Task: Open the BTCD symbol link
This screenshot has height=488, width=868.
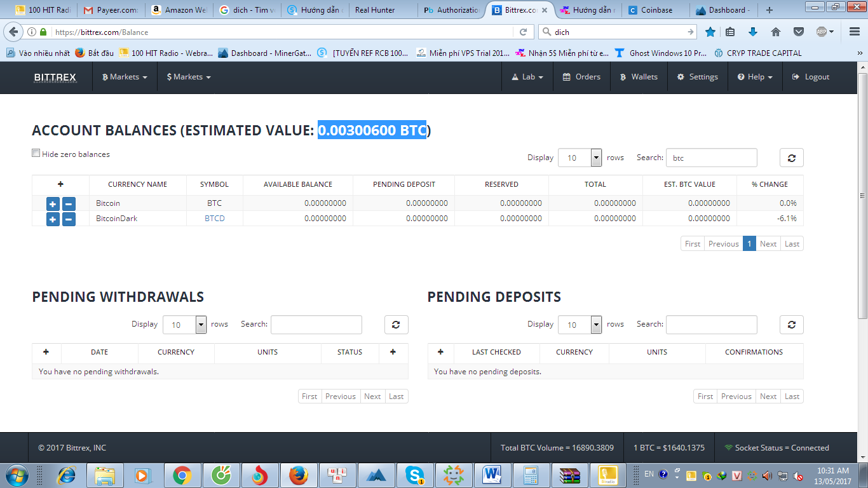Action: (x=215, y=219)
